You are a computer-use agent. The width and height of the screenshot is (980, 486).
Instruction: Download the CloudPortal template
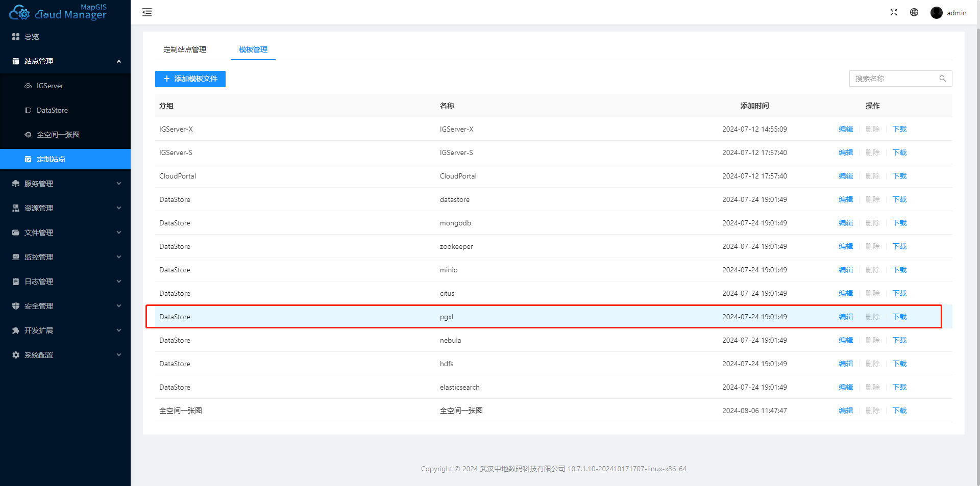[x=899, y=176]
